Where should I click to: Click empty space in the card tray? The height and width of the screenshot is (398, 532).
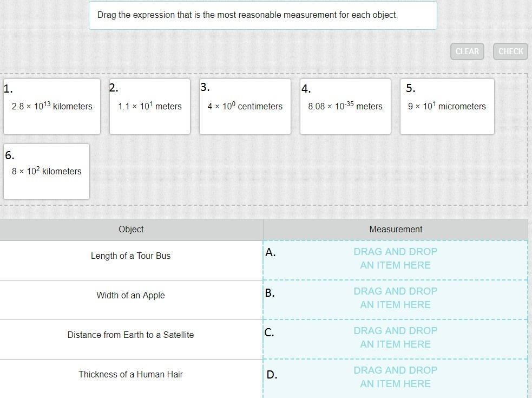click(308, 173)
